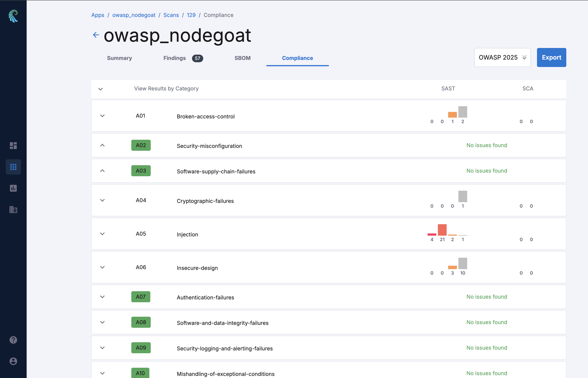
Task: Switch to the SBOM tab
Action: pyautogui.click(x=242, y=58)
